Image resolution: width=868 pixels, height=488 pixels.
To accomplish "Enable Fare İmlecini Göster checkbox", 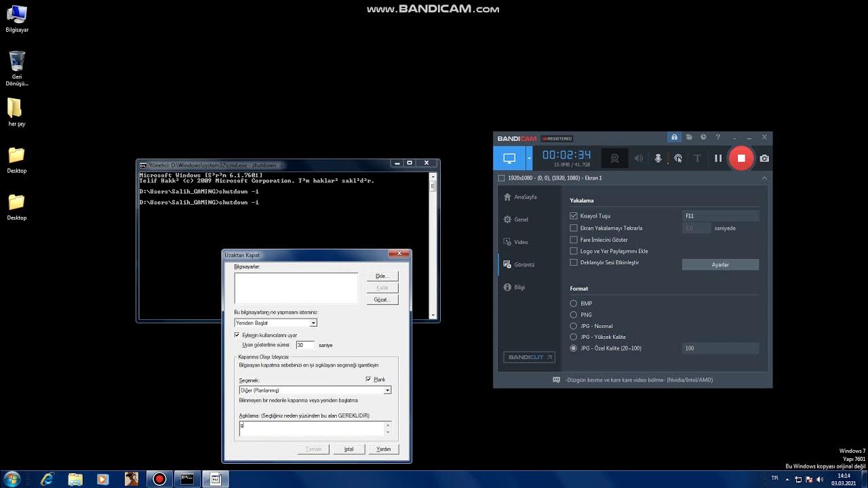I will click(574, 239).
